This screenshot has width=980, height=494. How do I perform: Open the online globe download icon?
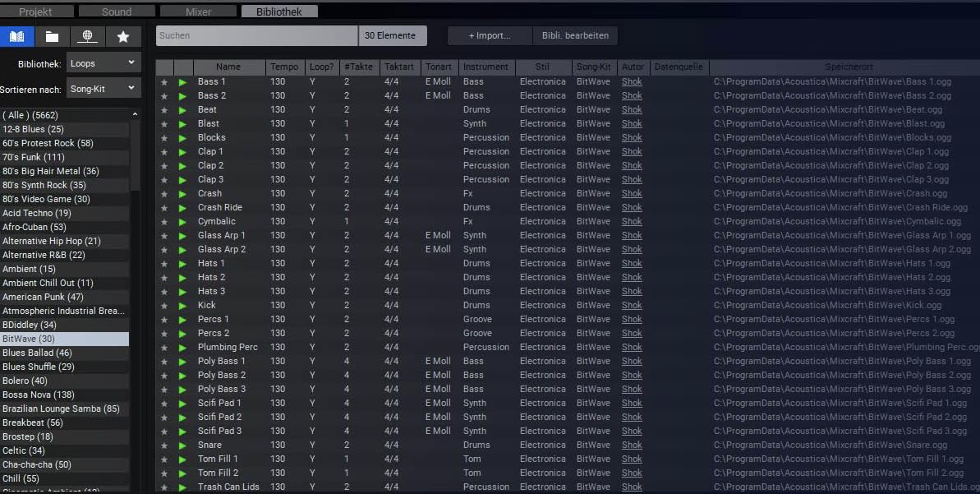[x=88, y=36]
